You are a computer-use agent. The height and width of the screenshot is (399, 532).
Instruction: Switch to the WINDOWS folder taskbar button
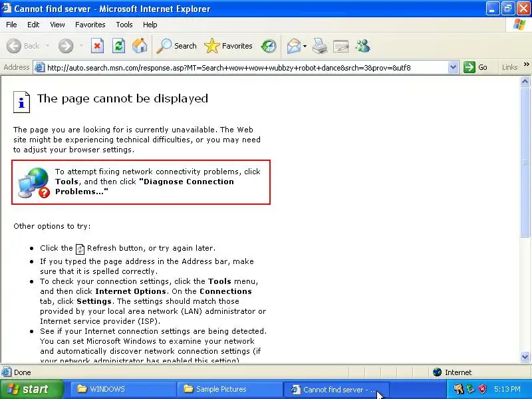123,389
